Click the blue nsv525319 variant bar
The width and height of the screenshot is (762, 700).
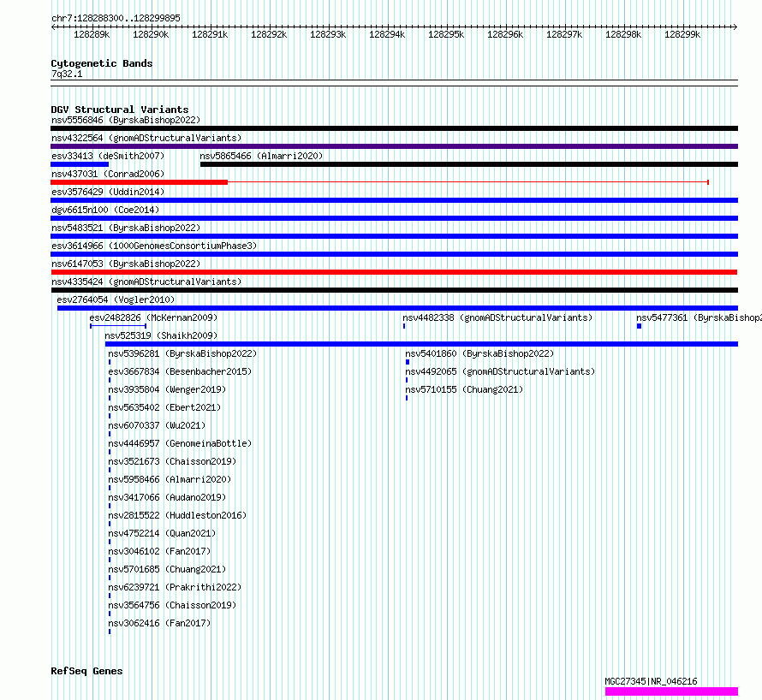point(421,344)
